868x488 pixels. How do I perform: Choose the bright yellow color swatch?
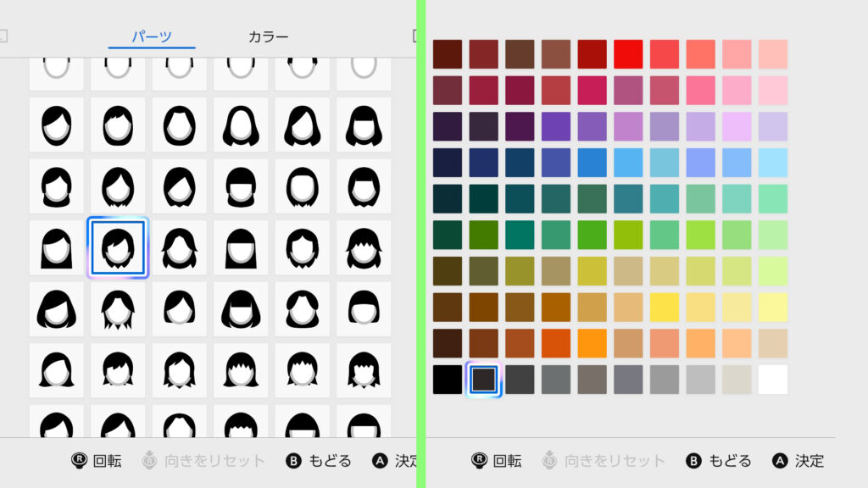[x=664, y=307]
